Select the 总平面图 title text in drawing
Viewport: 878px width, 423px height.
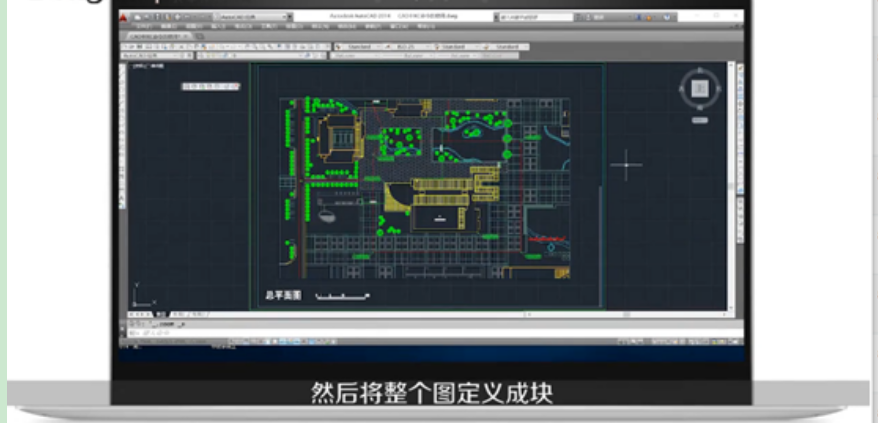283,295
